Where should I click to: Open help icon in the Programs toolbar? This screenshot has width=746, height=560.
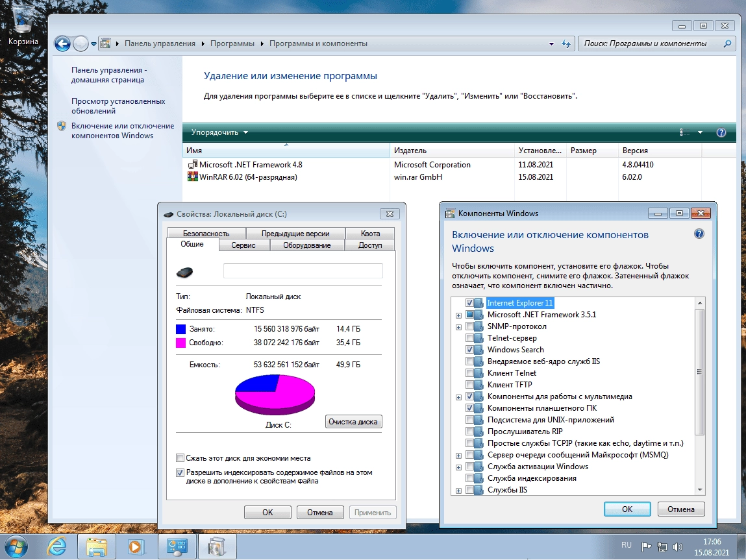721,132
